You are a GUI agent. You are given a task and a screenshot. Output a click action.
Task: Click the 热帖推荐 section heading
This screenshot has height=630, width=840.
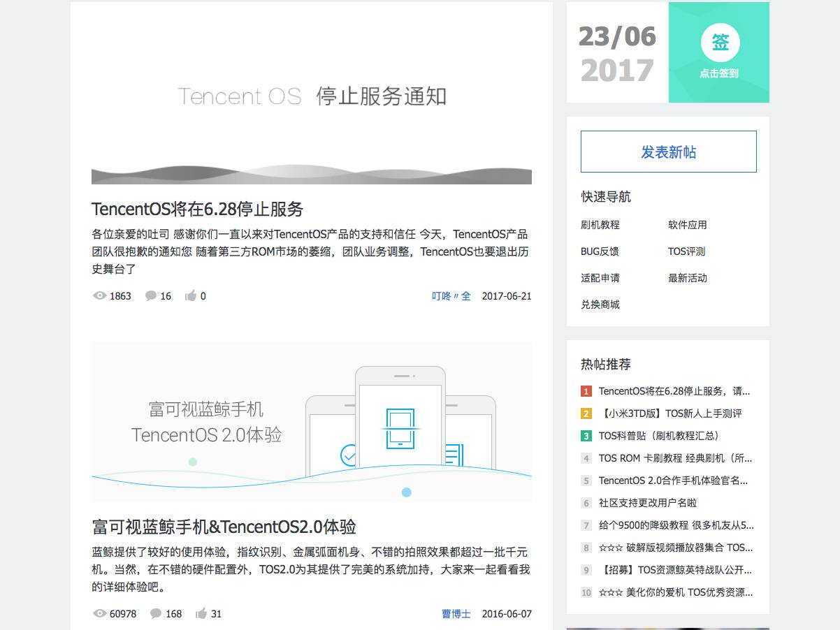[x=606, y=365]
